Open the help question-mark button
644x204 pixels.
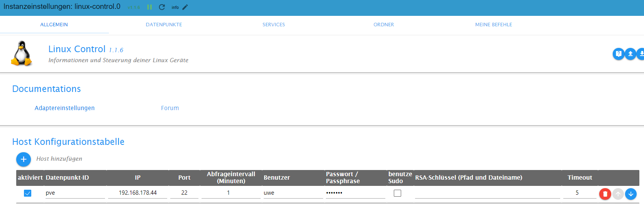619,54
